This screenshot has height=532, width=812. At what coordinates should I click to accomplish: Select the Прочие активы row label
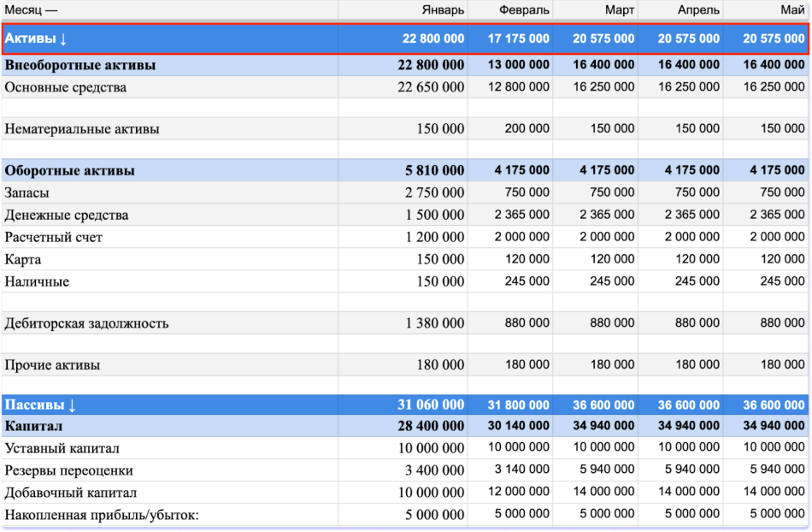pos(52,365)
